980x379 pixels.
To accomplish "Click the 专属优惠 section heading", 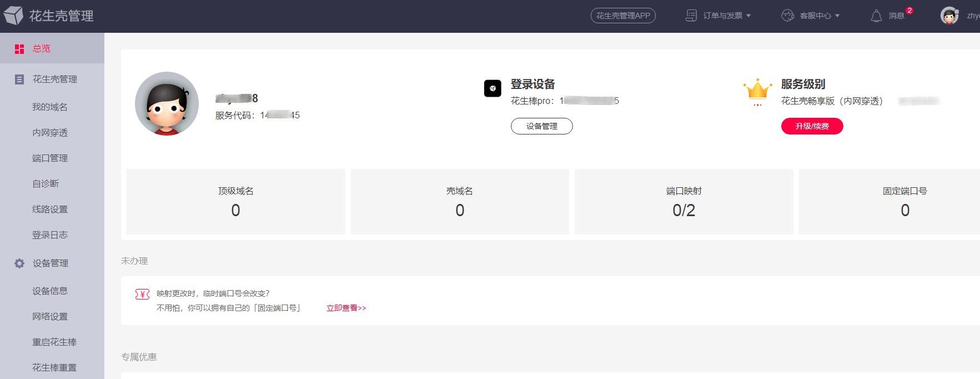I will [x=139, y=357].
